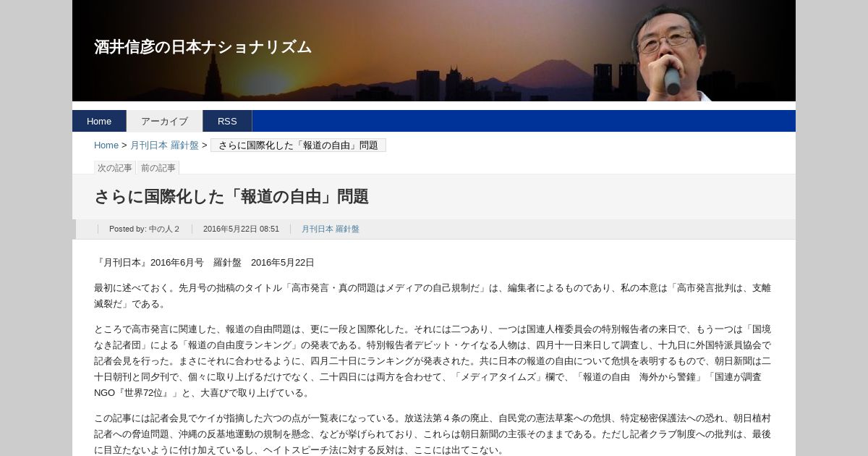
Task: Click paragraph starting 最初に述べておく
Action: click(x=433, y=295)
